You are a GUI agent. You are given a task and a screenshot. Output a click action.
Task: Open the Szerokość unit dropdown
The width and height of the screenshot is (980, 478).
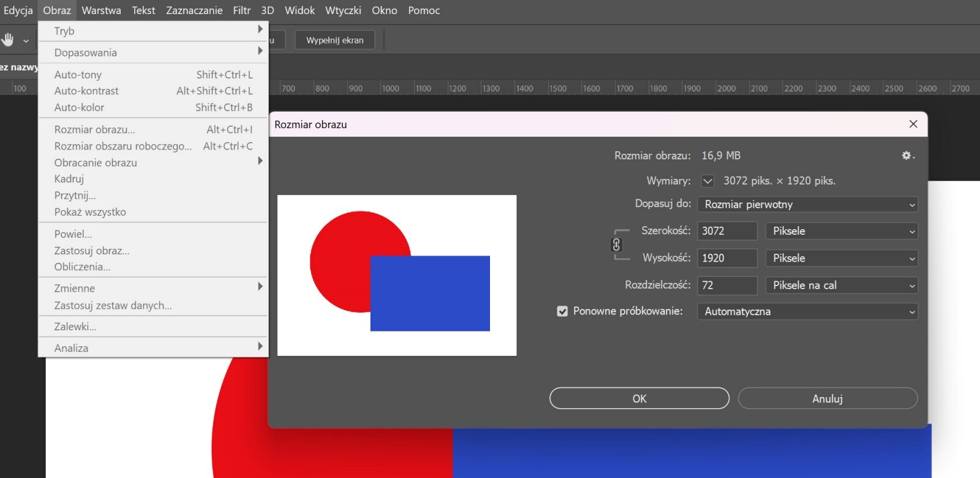(842, 231)
